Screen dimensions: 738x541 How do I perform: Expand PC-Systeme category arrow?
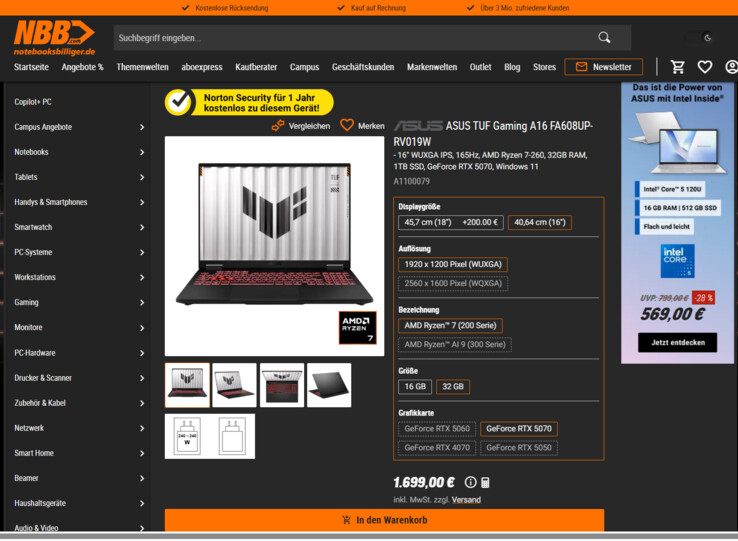pyautogui.click(x=142, y=252)
